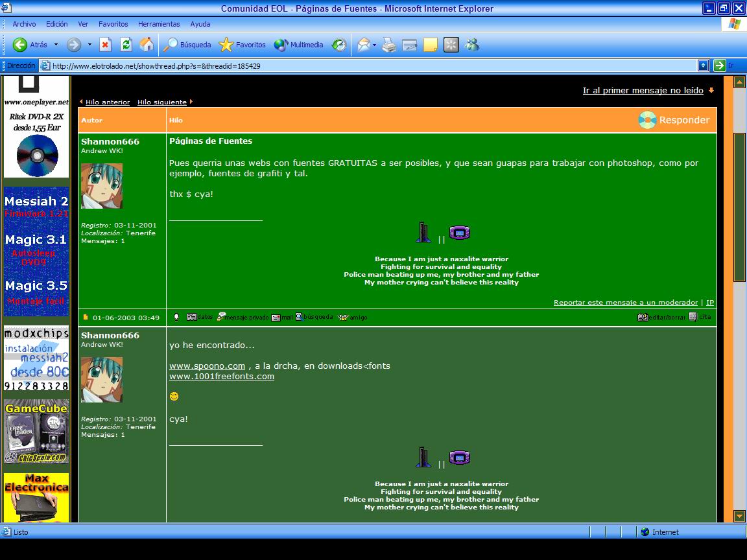Refresh the page with the green arrows icon
This screenshot has width=747, height=560.
pos(126,45)
